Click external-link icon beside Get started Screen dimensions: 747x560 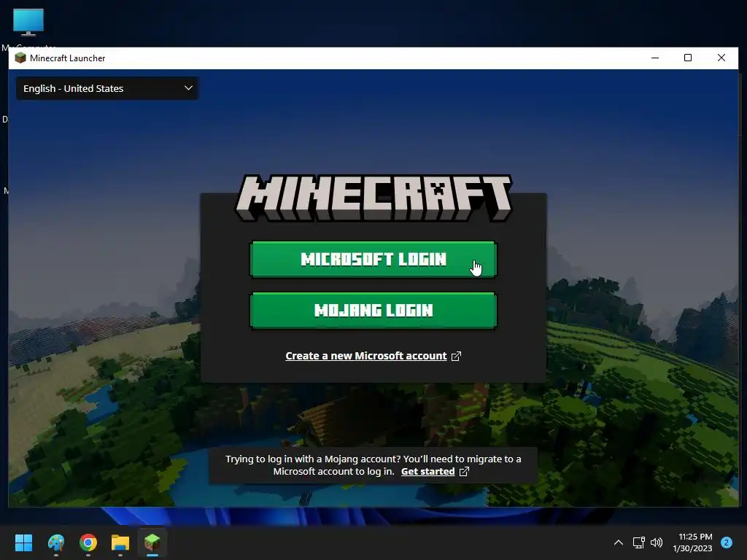point(464,472)
